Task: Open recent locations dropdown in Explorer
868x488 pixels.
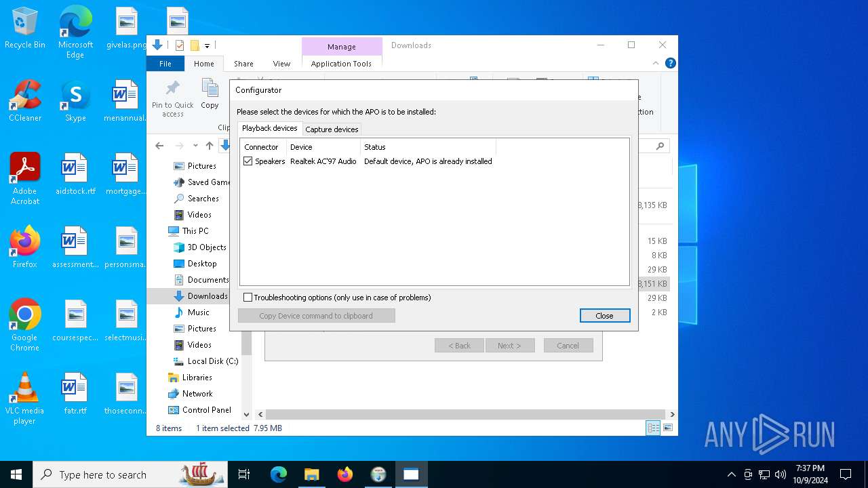Action: click(195, 146)
